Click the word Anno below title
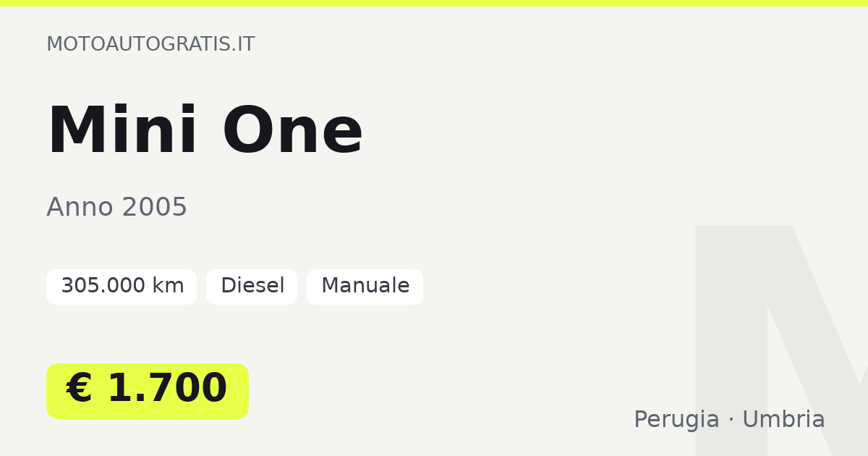This screenshot has height=456, width=868. [80, 208]
